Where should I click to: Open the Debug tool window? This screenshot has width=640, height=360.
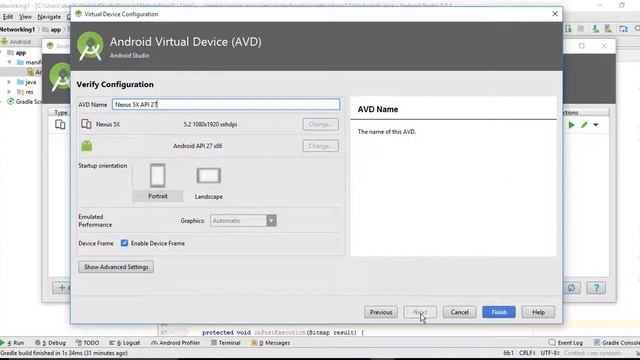[x=50, y=343]
